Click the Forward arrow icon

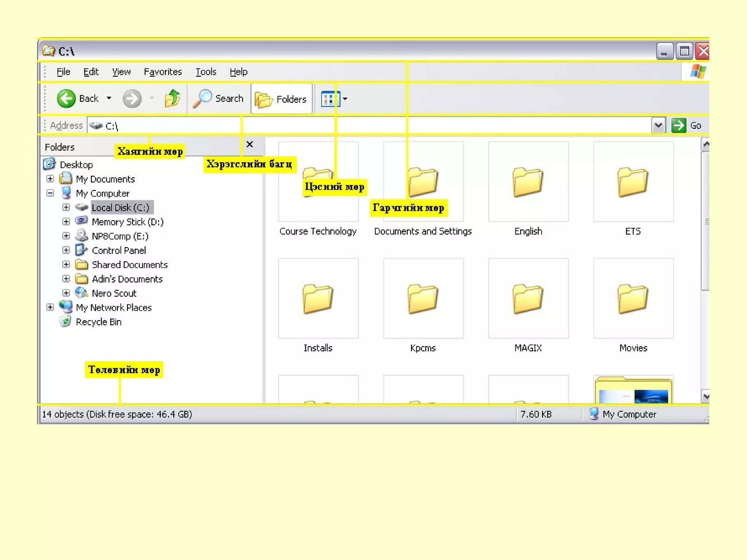[132, 98]
